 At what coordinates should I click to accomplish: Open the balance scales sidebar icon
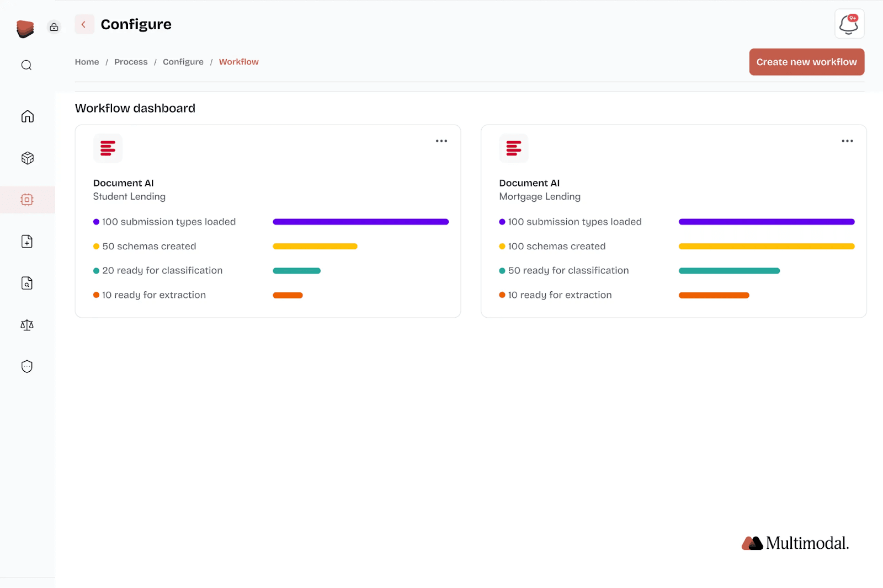tap(27, 325)
